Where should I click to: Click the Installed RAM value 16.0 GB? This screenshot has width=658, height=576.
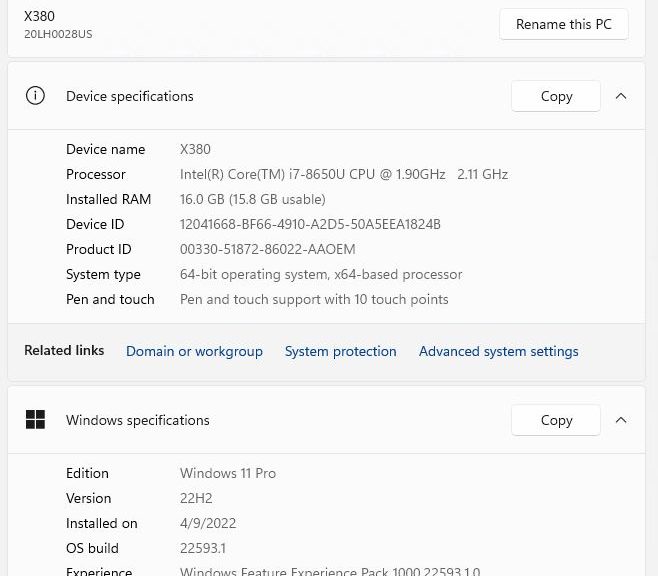click(202, 199)
